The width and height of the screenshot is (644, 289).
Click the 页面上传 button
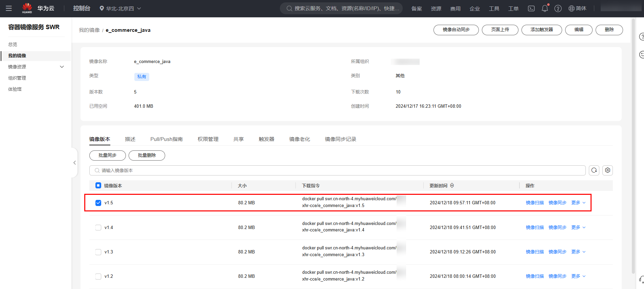500,30
